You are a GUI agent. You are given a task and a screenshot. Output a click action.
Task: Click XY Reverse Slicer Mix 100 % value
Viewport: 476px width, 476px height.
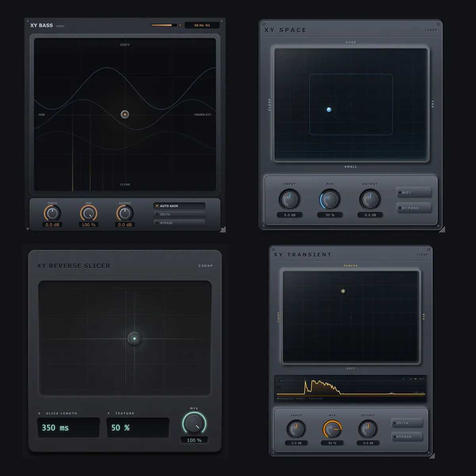click(194, 440)
